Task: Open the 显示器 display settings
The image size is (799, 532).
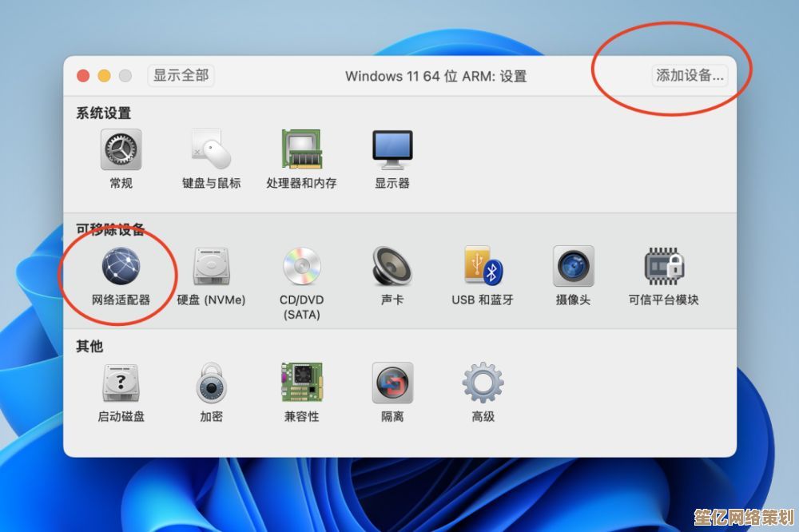Action: (392, 149)
